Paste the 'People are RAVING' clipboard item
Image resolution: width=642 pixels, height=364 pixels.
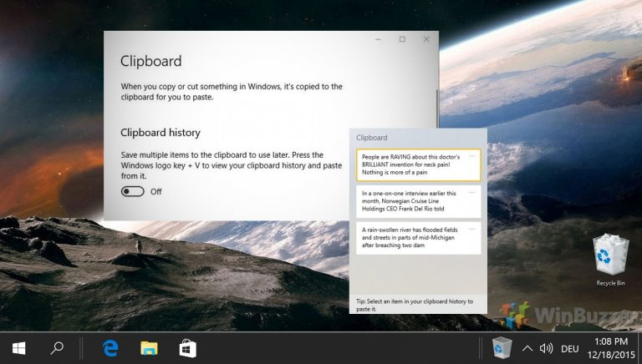(410, 165)
